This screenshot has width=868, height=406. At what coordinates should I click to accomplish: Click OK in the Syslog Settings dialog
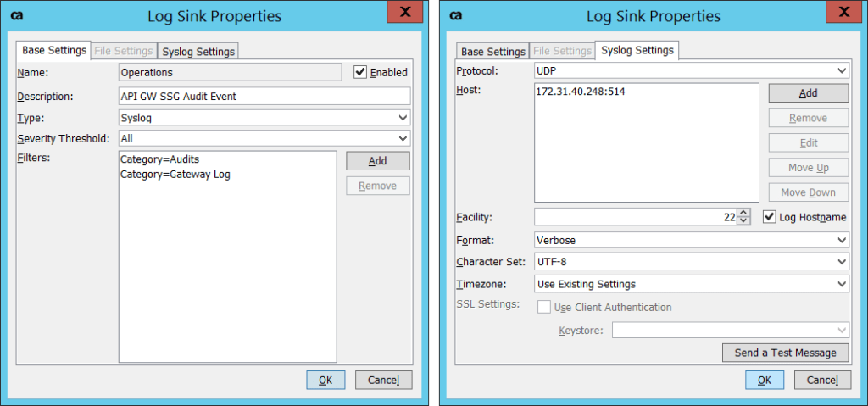click(x=764, y=380)
